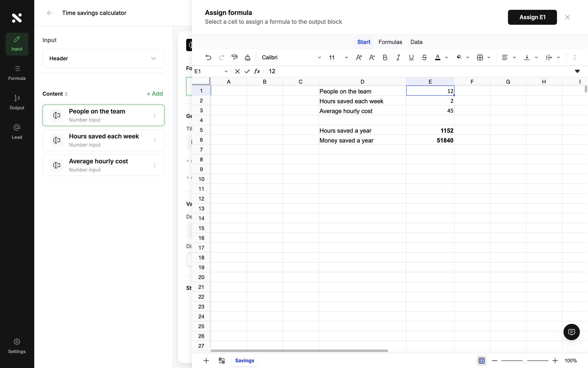This screenshot has height=368, width=588.
Task: Switch to the Data ribbon tab
Action: click(x=416, y=42)
